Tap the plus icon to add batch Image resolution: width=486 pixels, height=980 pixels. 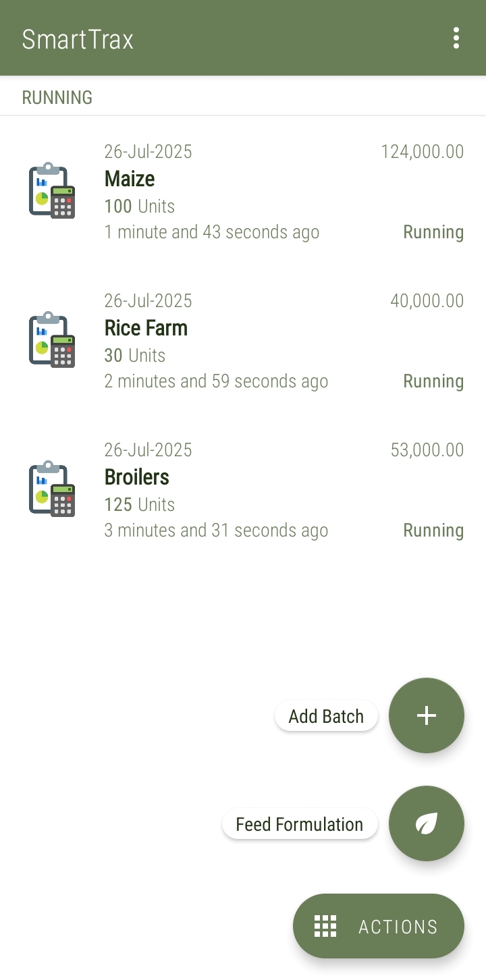427,715
